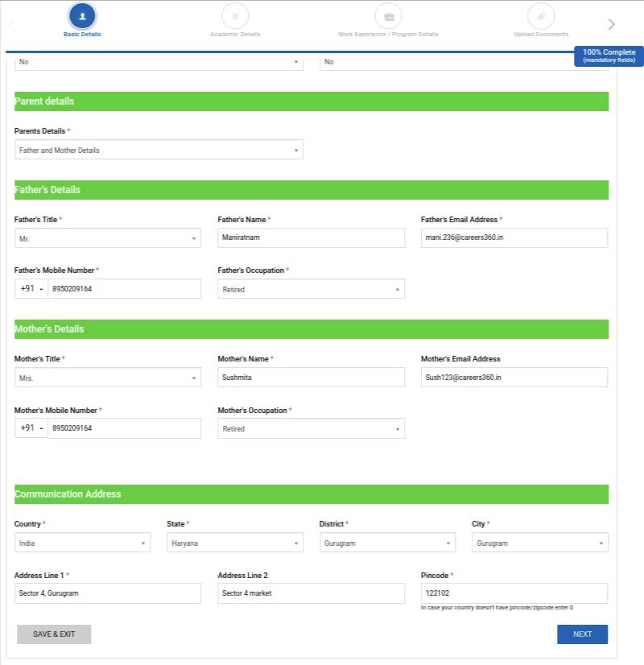This screenshot has height=665, width=644.
Task: Open the Father's Occupation dropdown
Action: [x=311, y=288]
